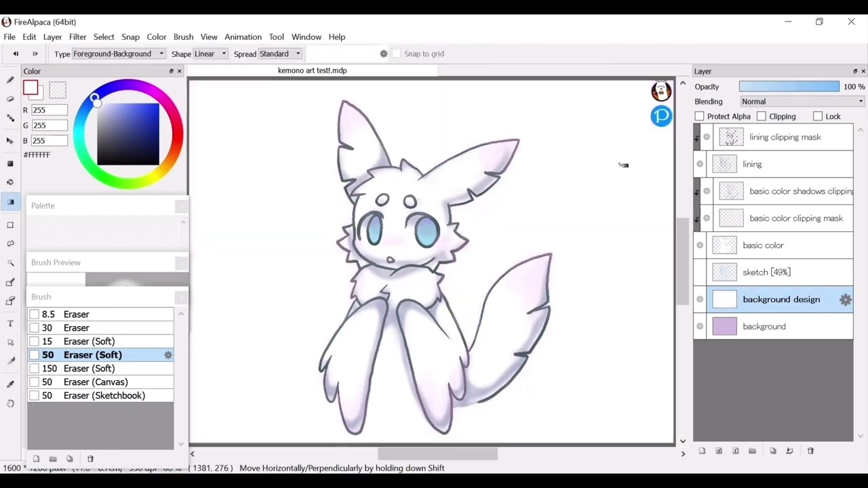Open the Layer menu
Screen dimensions: 868x488
(x=52, y=37)
